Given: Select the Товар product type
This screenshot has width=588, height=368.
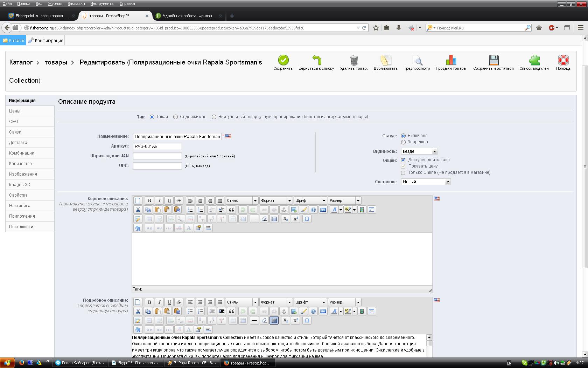Looking at the screenshot, I should tap(152, 117).
